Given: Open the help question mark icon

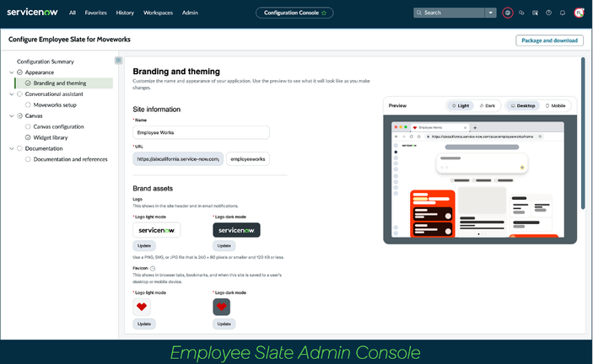Looking at the screenshot, I should 549,13.
